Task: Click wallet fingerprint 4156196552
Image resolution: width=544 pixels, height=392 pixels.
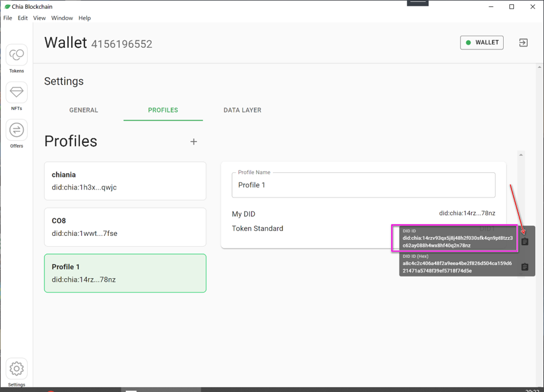Action: [x=122, y=44]
